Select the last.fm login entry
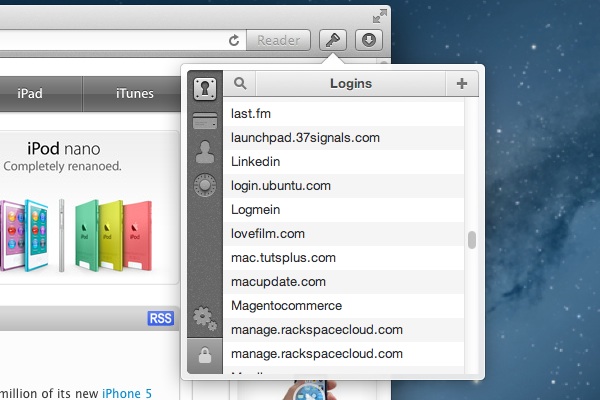 pyautogui.click(x=344, y=114)
